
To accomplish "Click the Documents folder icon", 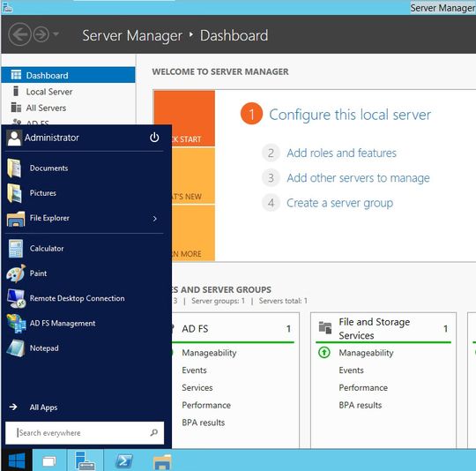I will [14, 168].
